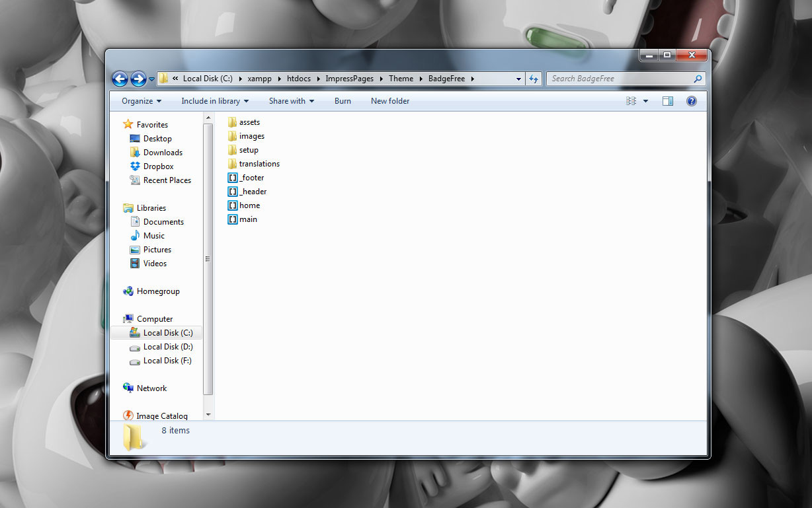Click the navigation pane scroll down arrow
The height and width of the screenshot is (508, 812).
tap(208, 415)
